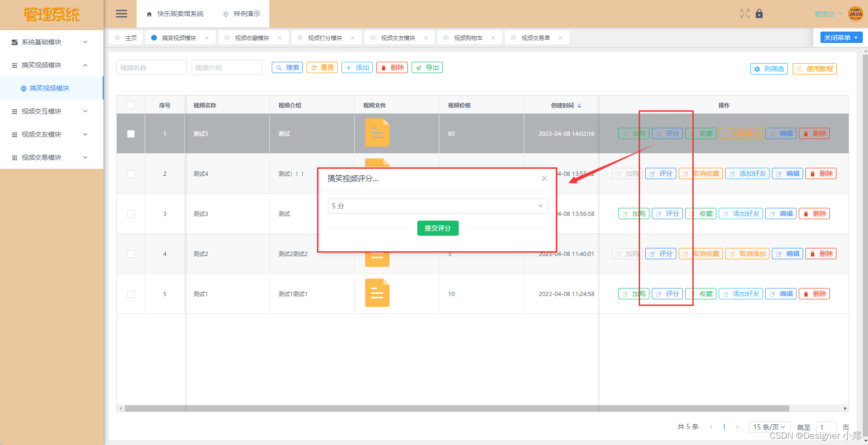
Task: Close the 视频收藏模块 tab with its x
Action: 280,38
